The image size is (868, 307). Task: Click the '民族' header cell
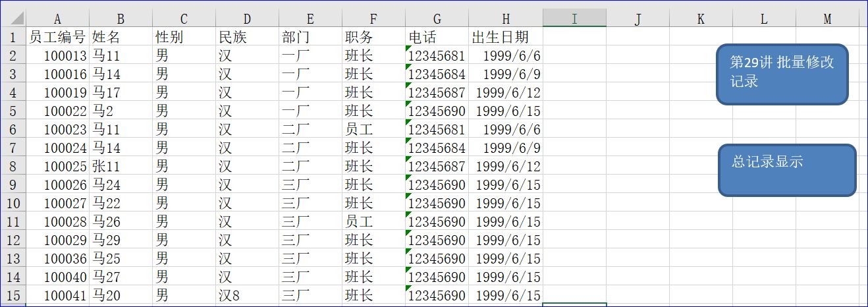click(248, 37)
